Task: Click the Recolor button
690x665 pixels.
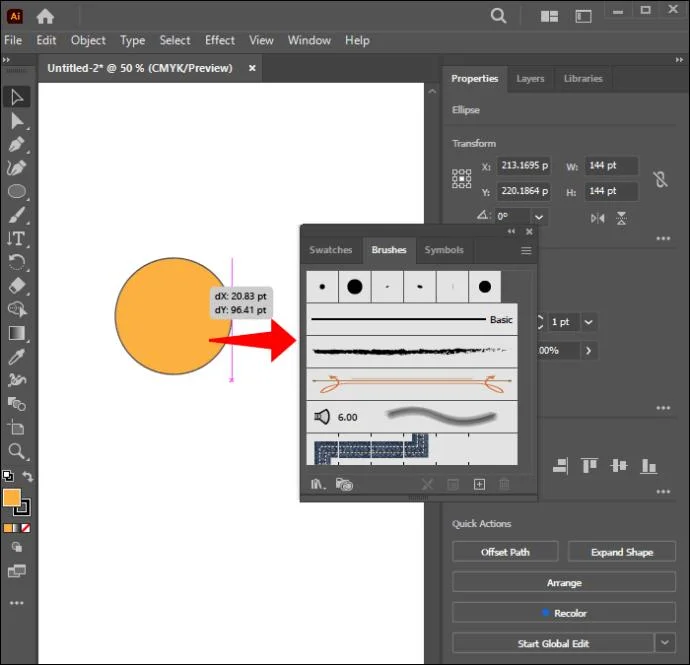Action: (x=564, y=613)
